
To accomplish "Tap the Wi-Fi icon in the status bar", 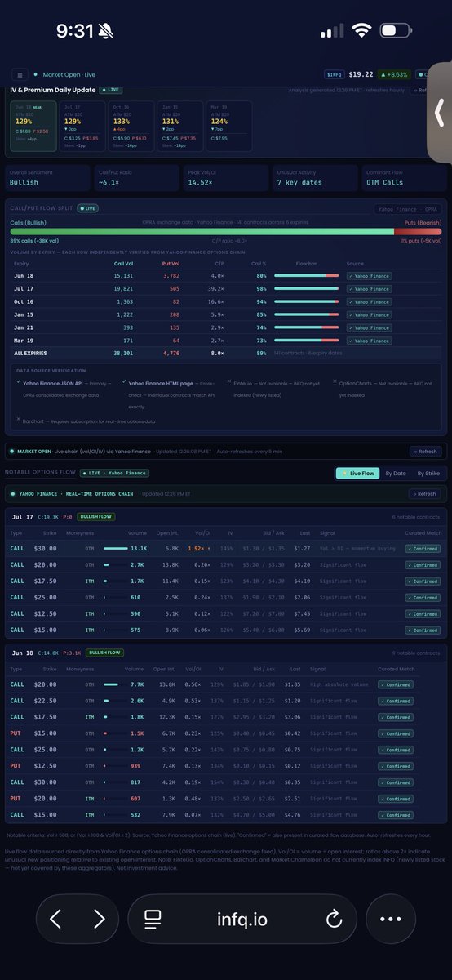I will pos(361,31).
